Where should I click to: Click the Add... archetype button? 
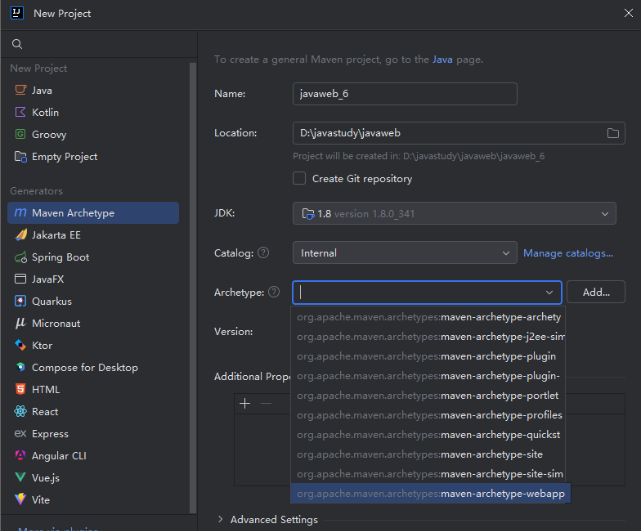tap(595, 292)
